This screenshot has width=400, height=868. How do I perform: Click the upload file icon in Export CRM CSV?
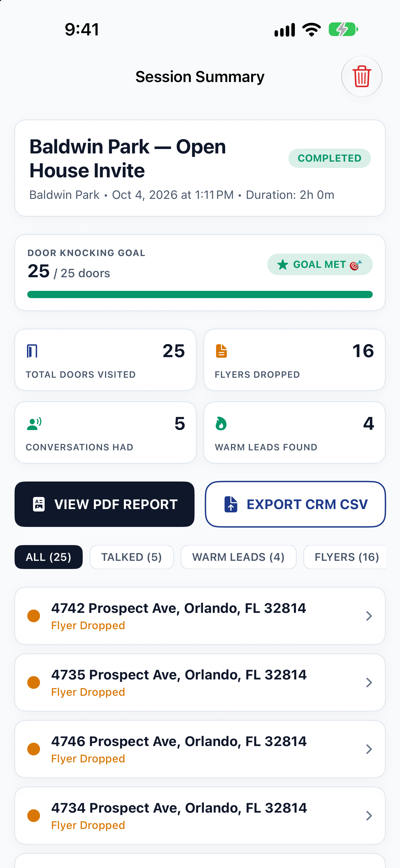[x=231, y=505]
